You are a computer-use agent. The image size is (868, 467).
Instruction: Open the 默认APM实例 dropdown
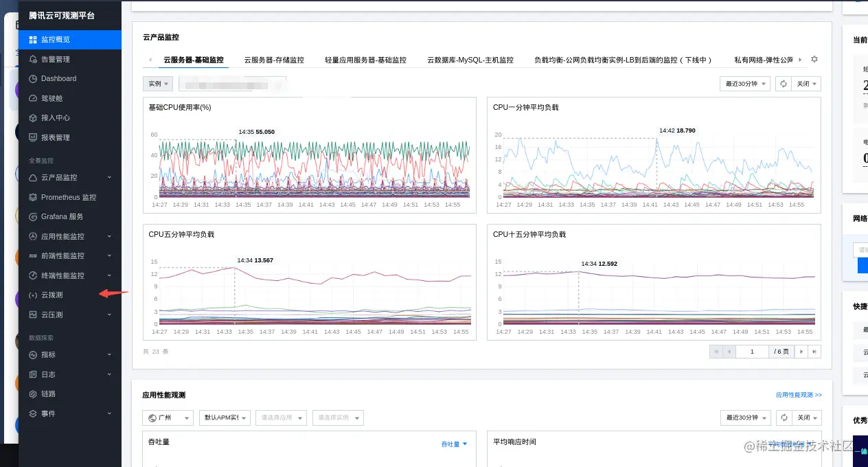[x=225, y=418]
